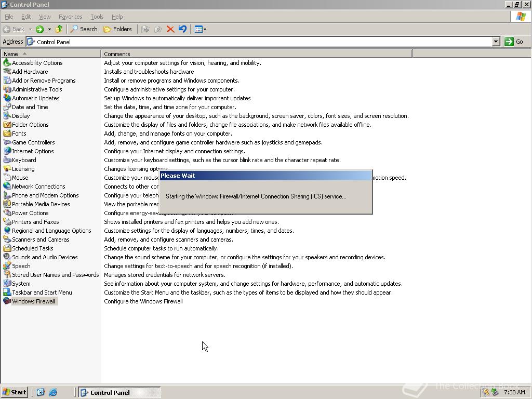The height and width of the screenshot is (399, 532).
Task: Click the Undo toolbar icon
Action: pos(182,29)
